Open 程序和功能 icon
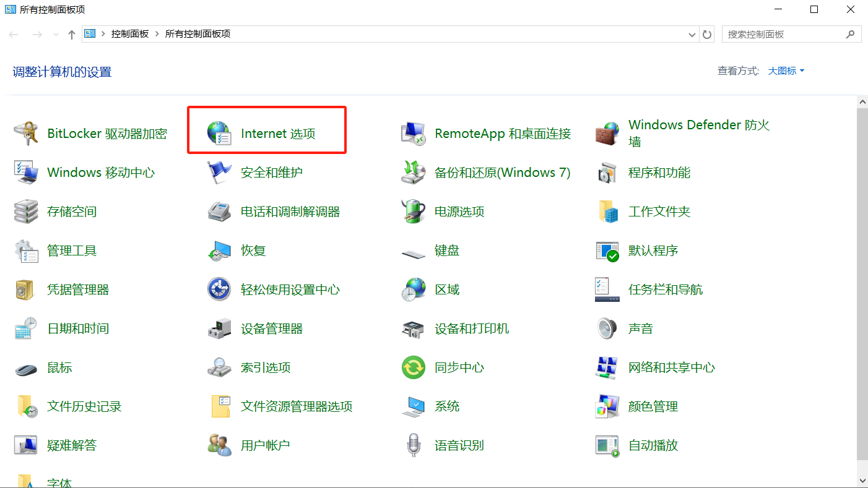Image resolution: width=868 pixels, height=488 pixels. [x=607, y=173]
